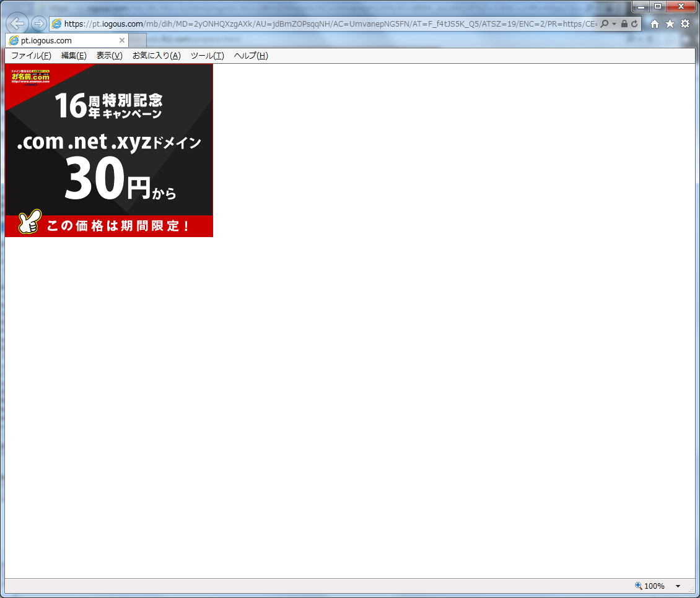Refresh the page with the reload icon

pos(634,24)
